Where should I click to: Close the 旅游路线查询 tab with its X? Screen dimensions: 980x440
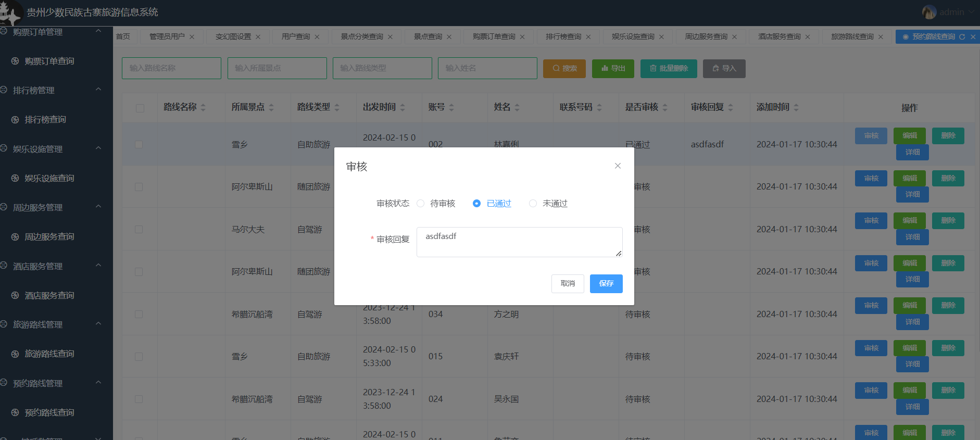click(881, 37)
